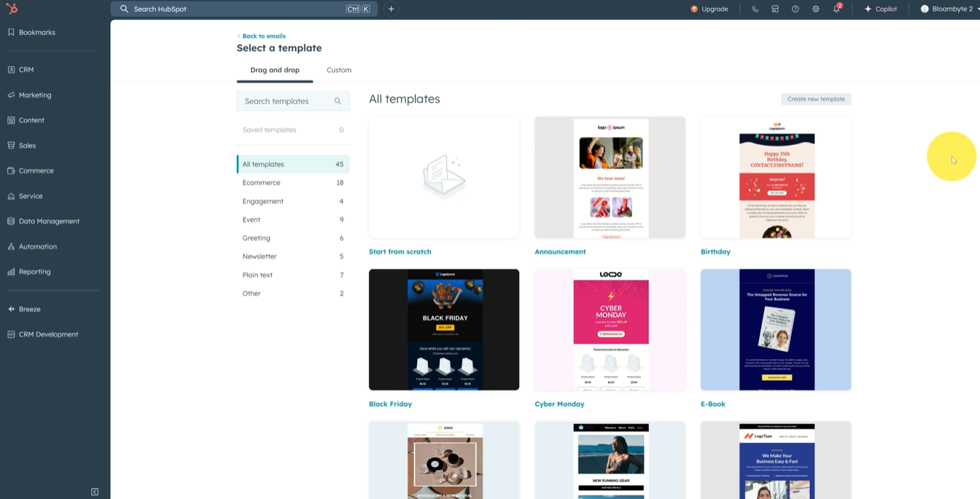Image resolution: width=980 pixels, height=499 pixels.
Task: Open the Marketing sidebar menu
Action: tap(30, 95)
